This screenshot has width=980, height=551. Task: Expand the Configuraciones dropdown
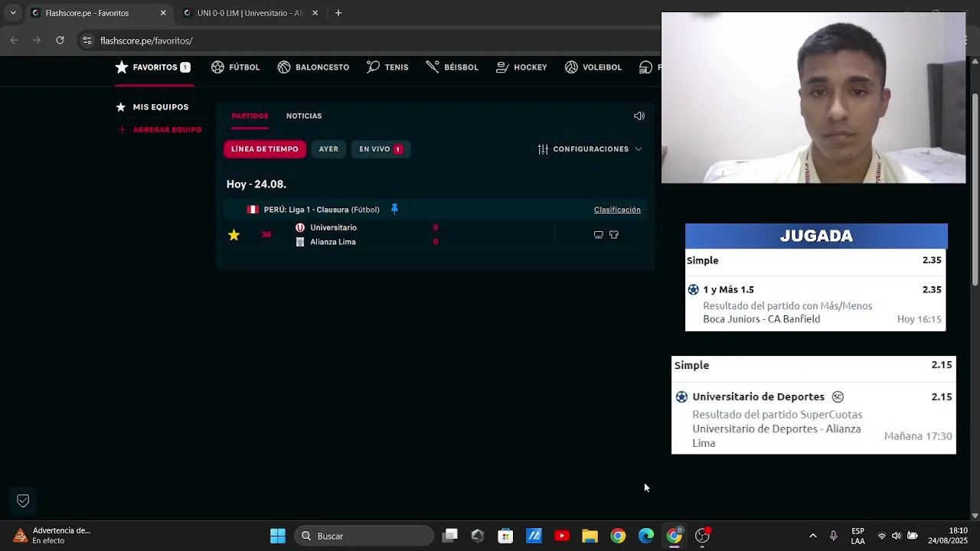pyautogui.click(x=590, y=149)
